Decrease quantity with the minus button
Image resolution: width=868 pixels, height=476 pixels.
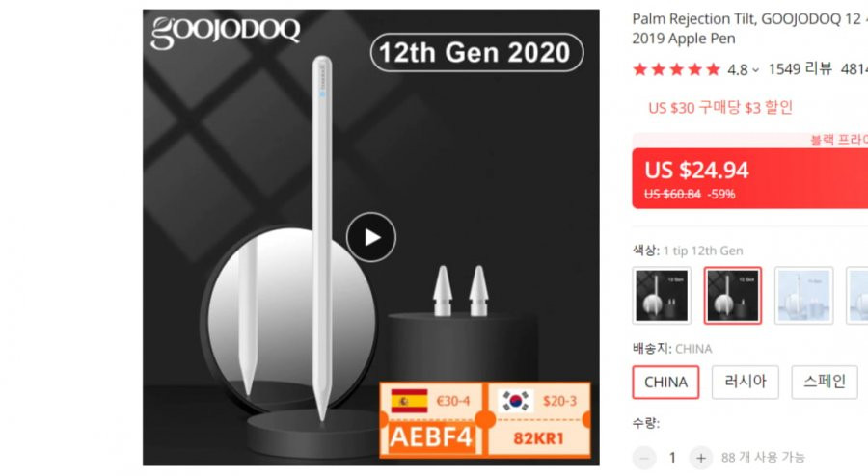[x=644, y=458]
